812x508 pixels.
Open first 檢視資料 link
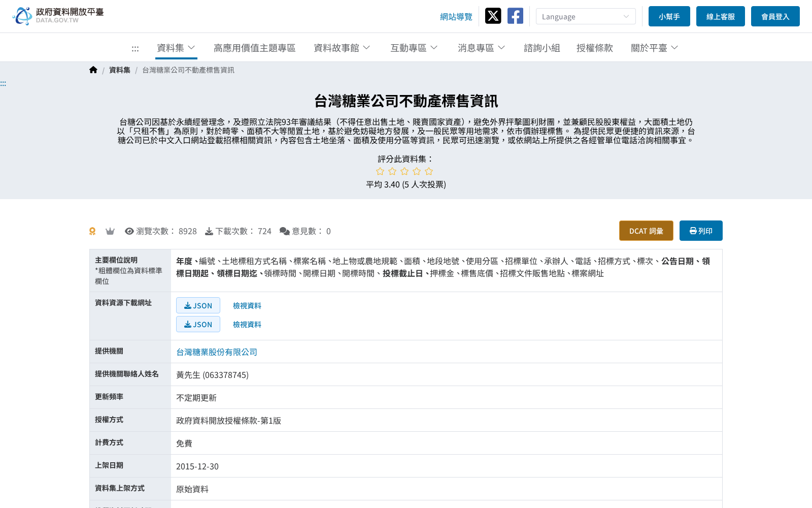pyautogui.click(x=247, y=305)
